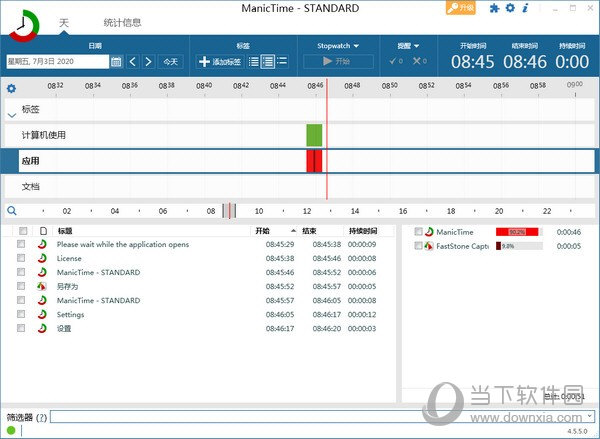Click the green status indicator dot
The image size is (600, 439).
point(11,430)
